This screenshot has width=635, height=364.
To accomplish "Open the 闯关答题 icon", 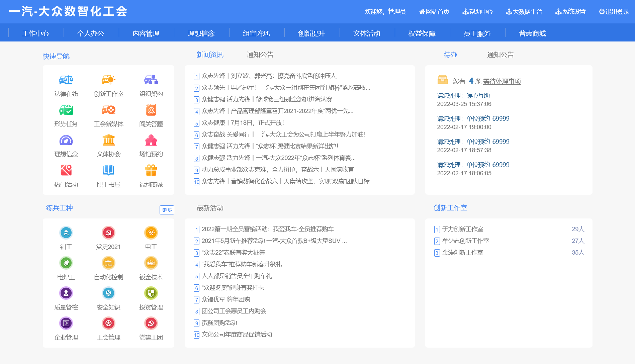I will pos(151,110).
